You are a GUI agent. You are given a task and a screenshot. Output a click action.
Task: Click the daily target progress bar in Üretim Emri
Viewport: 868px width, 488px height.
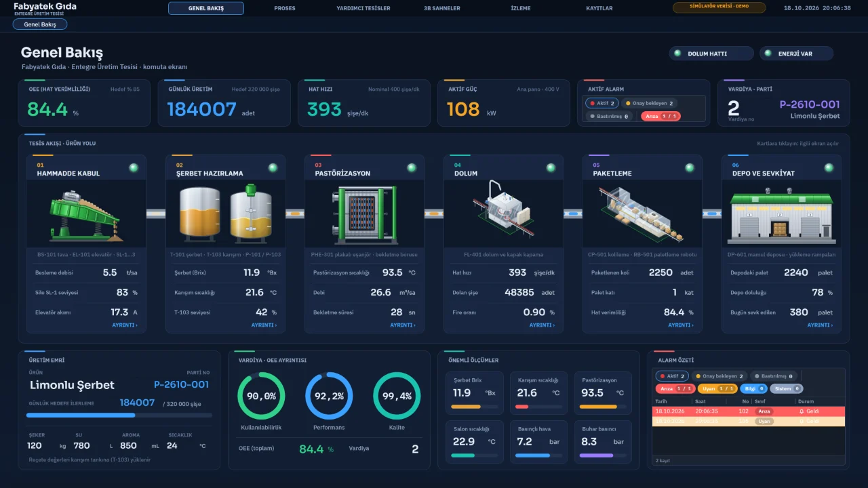pos(119,415)
